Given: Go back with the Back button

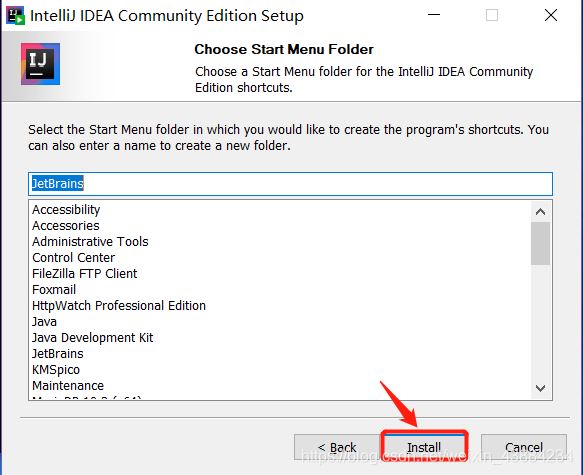Looking at the screenshot, I should coord(338,447).
